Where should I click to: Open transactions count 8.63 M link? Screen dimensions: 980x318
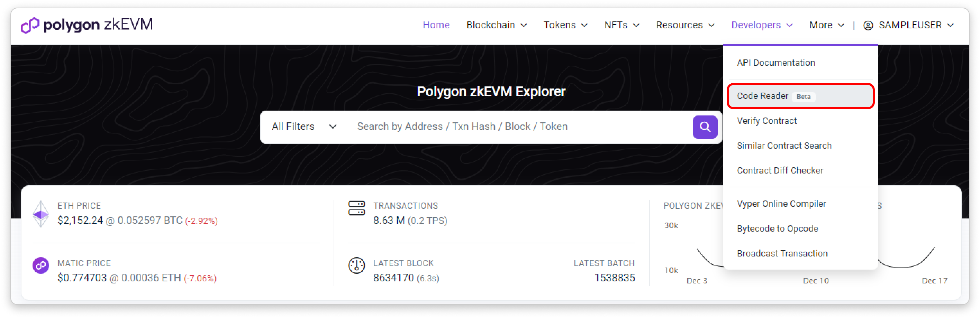point(388,221)
